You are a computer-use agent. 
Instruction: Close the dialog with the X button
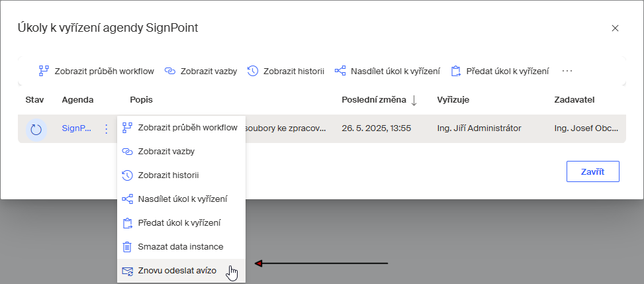click(x=615, y=28)
